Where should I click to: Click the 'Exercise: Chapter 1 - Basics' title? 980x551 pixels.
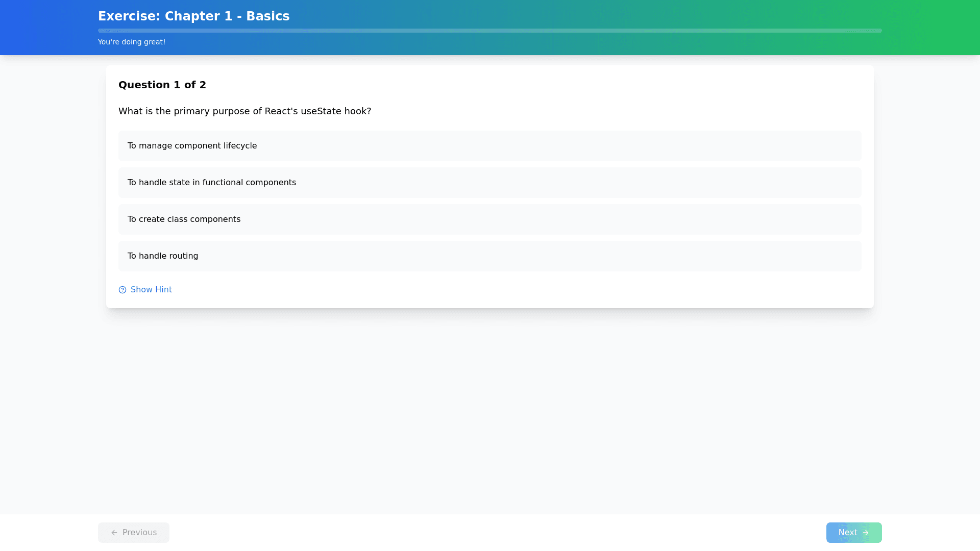(193, 16)
